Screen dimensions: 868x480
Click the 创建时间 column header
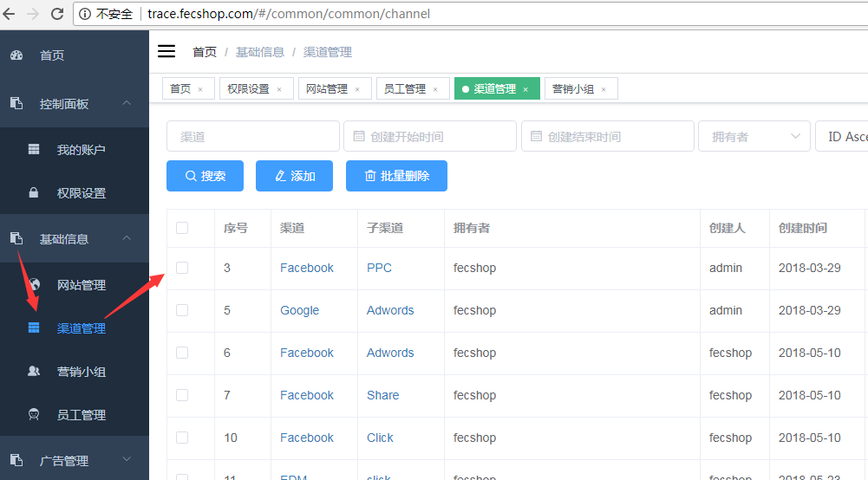click(x=803, y=228)
